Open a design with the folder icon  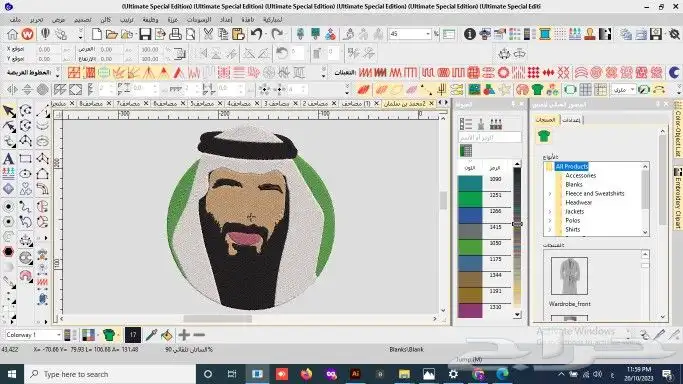[x=112, y=34]
